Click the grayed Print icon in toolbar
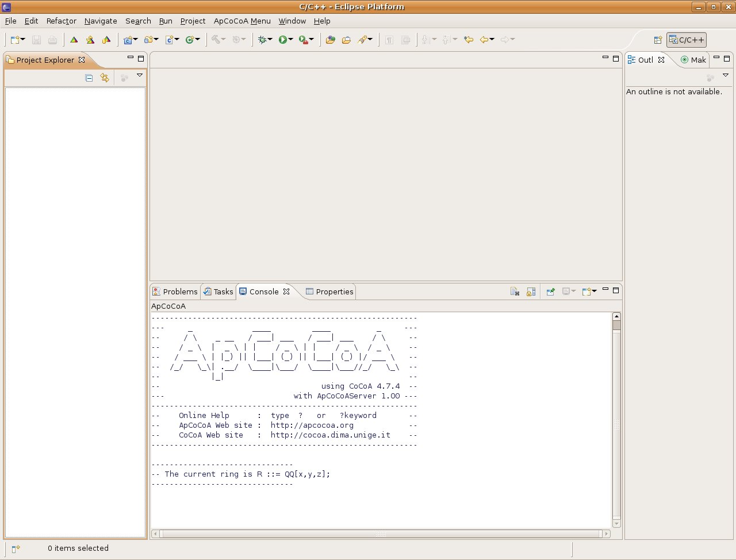This screenshot has height=560, width=736. pyautogui.click(x=52, y=40)
